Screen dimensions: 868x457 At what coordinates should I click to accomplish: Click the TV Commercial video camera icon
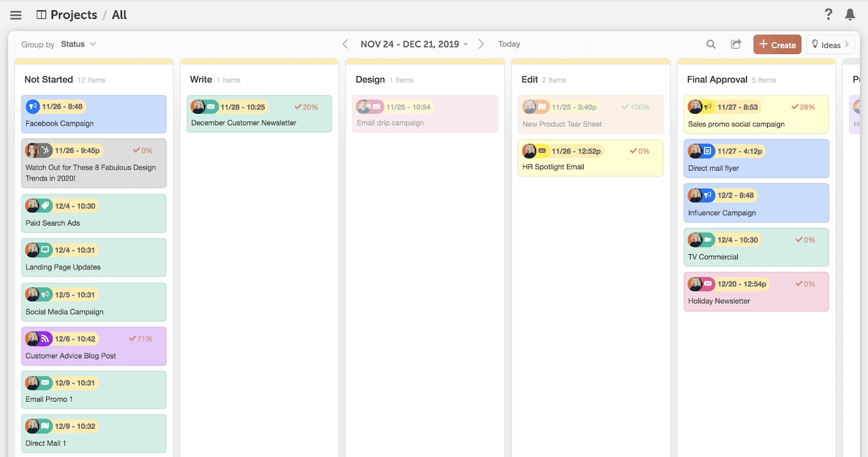point(708,240)
